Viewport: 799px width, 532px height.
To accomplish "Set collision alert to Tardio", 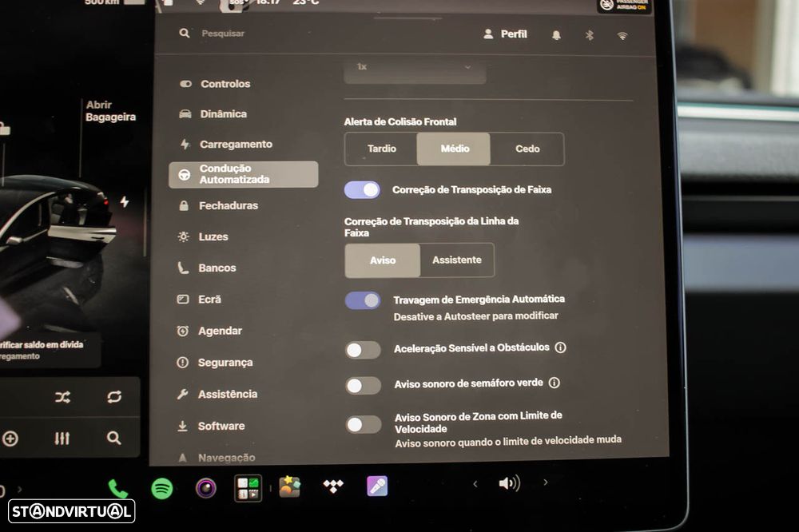I will [381, 149].
